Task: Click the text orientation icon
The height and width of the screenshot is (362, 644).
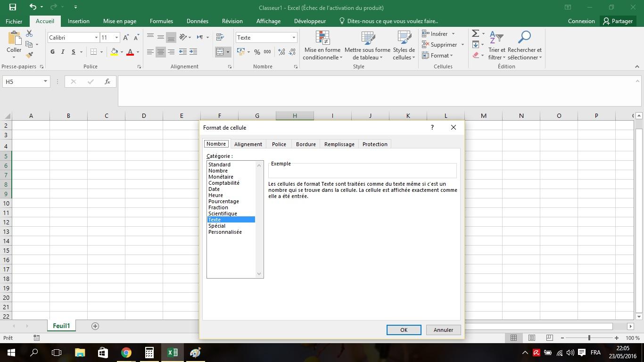Action: coord(183,37)
